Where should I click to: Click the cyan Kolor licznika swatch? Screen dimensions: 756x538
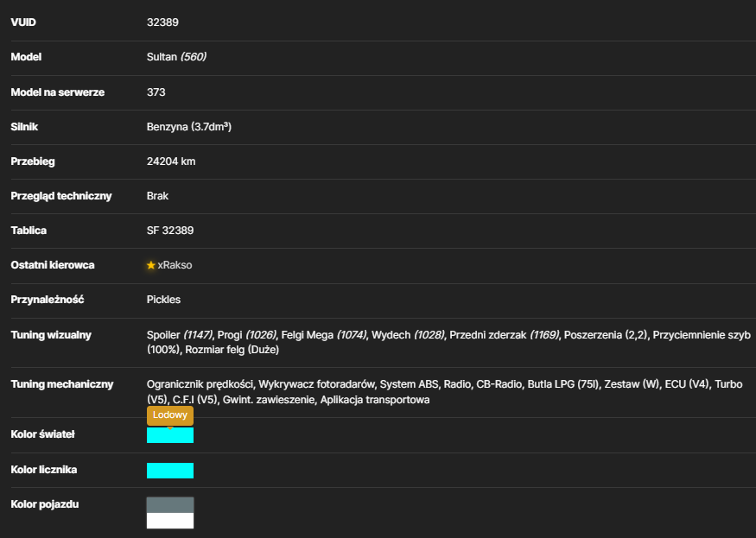[x=170, y=471]
